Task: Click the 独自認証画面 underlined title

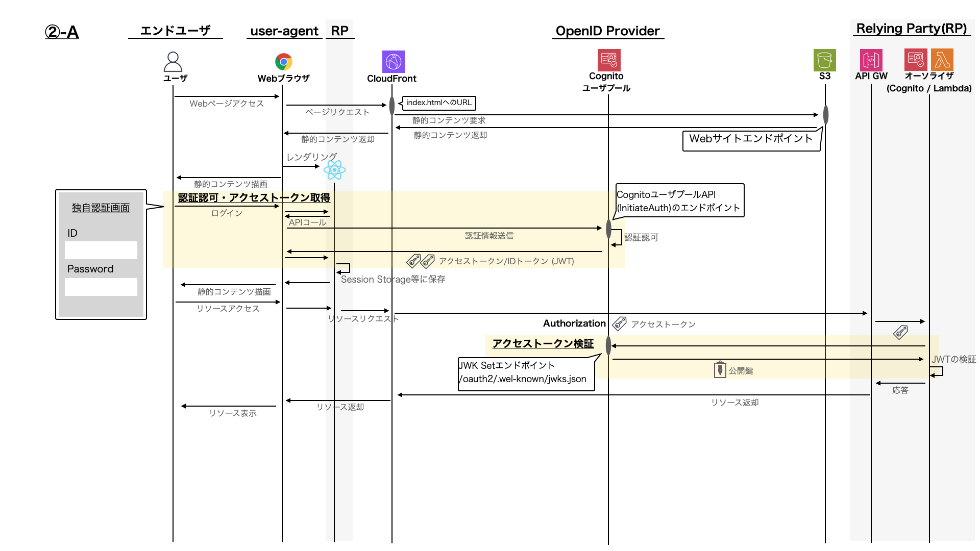Action: tap(101, 208)
